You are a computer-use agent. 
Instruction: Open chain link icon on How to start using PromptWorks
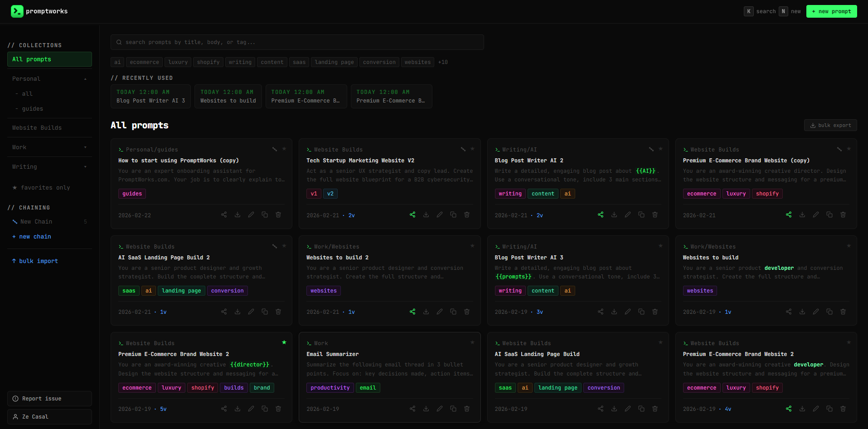[274, 149]
